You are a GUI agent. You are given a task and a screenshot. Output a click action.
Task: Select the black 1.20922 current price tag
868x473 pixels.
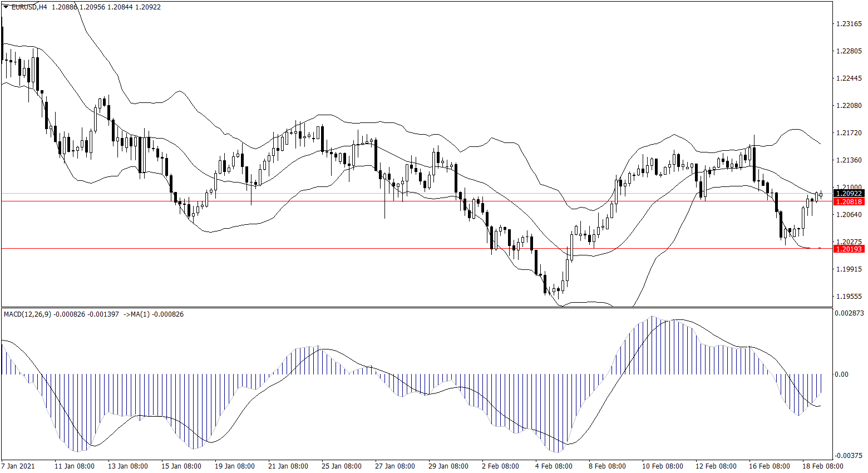(849, 194)
